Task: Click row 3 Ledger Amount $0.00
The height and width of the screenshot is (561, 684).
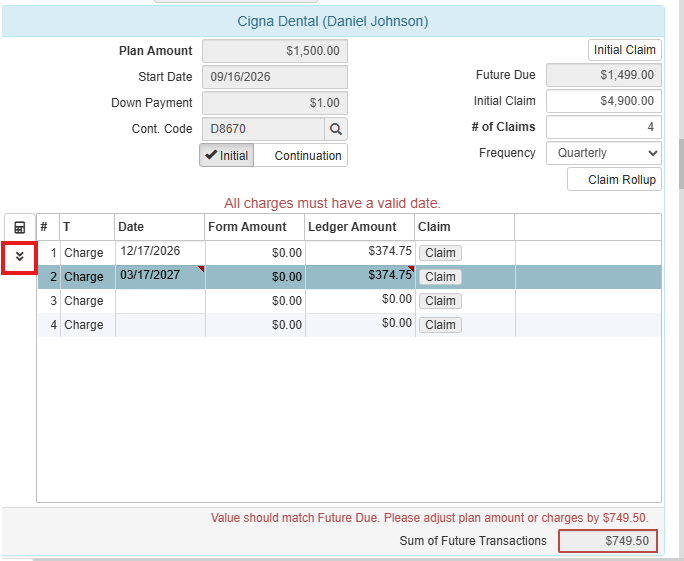Action: 360,301
